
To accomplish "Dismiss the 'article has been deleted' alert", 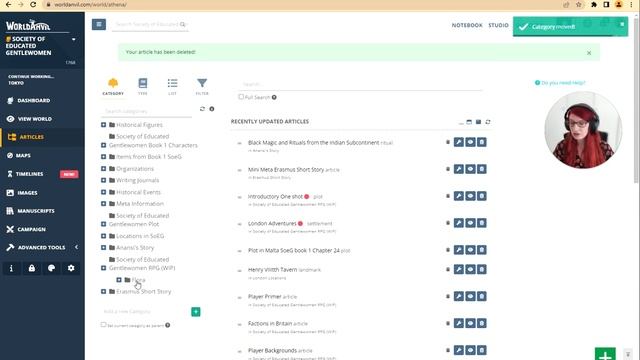I will click(x=589, y=53).
